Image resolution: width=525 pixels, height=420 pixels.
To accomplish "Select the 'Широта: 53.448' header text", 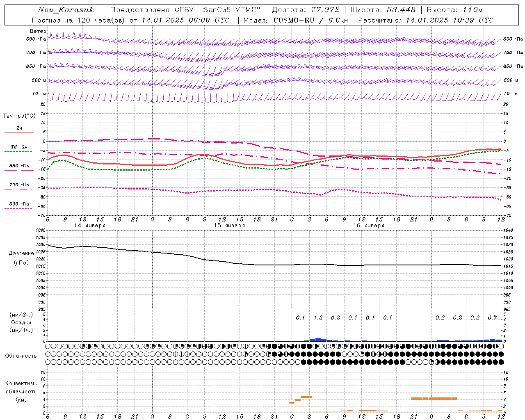I will (x=383, y=10).
